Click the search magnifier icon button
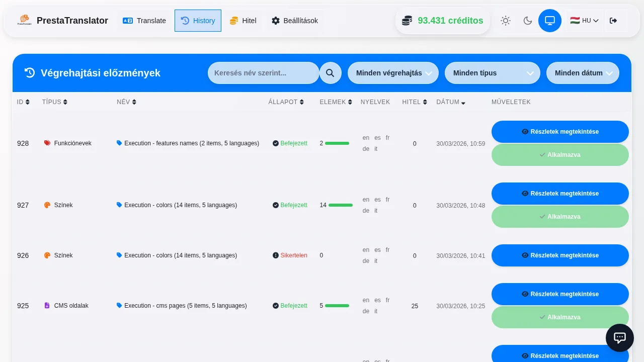The height and width of the screenshot is (362, 644). 330,73
